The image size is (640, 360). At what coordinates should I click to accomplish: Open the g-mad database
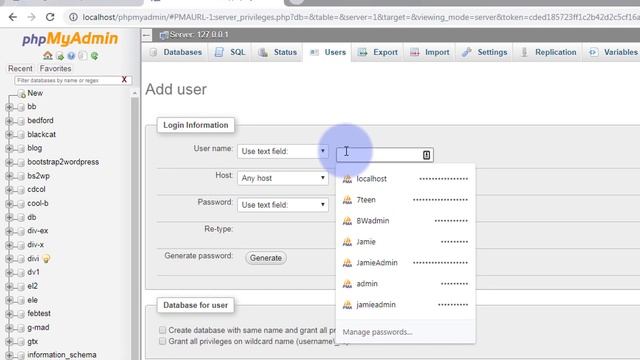(38, 327)
